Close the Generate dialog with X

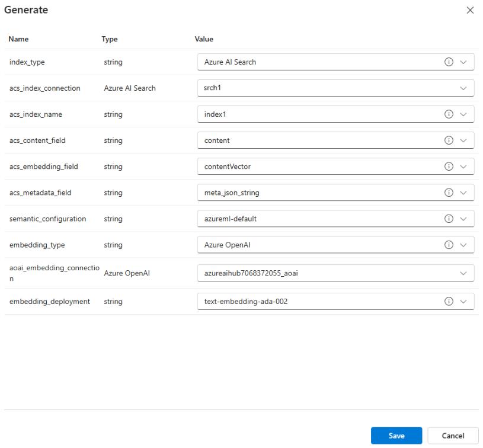(471, 11)
